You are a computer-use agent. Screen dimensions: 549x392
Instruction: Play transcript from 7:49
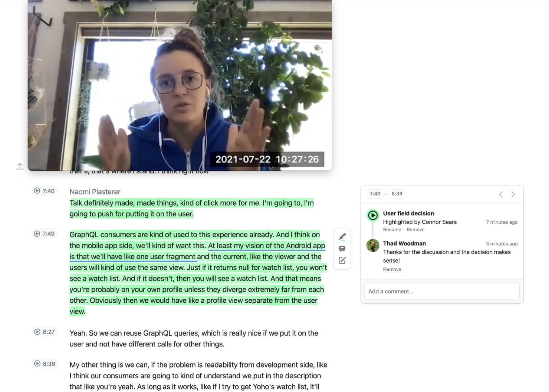[x=45, y=233]
